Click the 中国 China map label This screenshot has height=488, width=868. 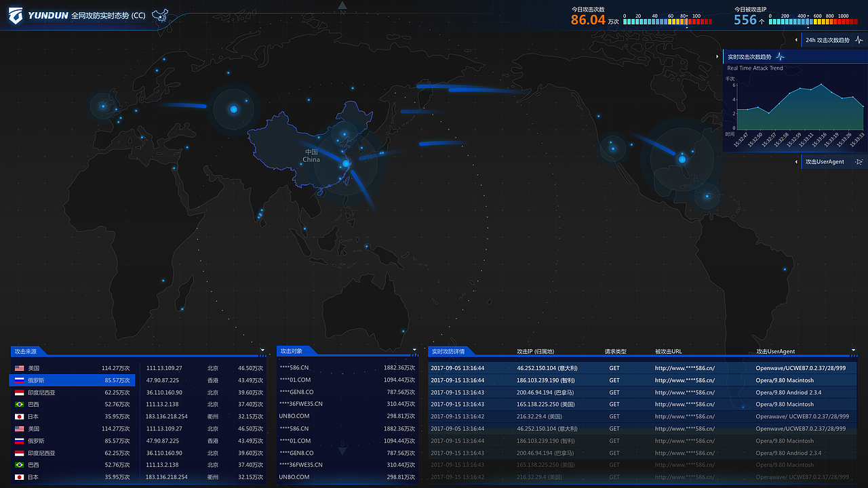311,156
